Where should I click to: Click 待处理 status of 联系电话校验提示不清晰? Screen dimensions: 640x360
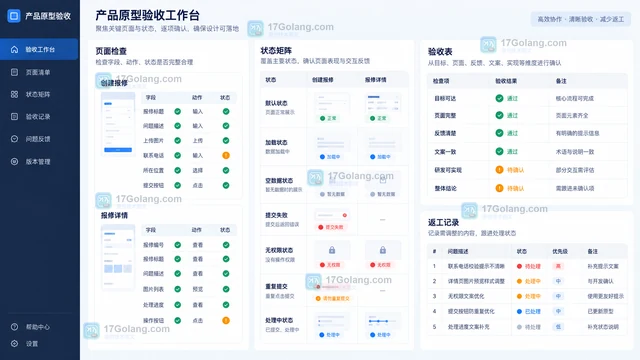point(529,266)
